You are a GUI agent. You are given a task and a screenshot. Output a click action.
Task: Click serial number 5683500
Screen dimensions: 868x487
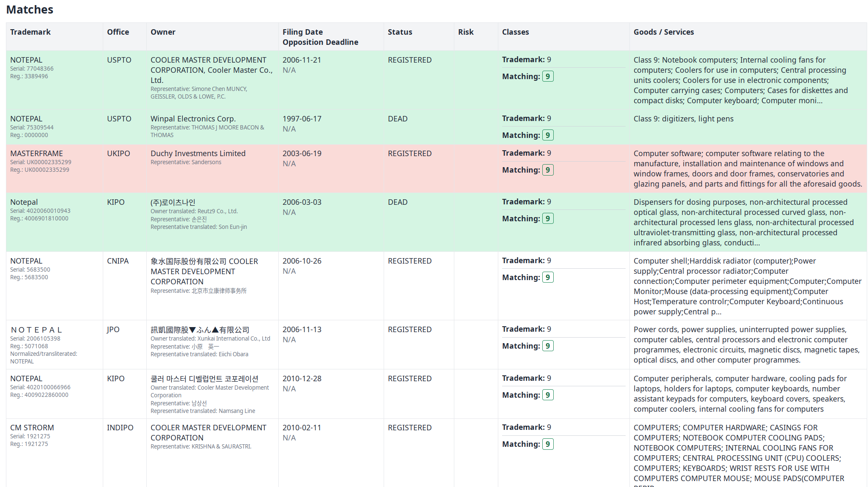click(38, 270)
